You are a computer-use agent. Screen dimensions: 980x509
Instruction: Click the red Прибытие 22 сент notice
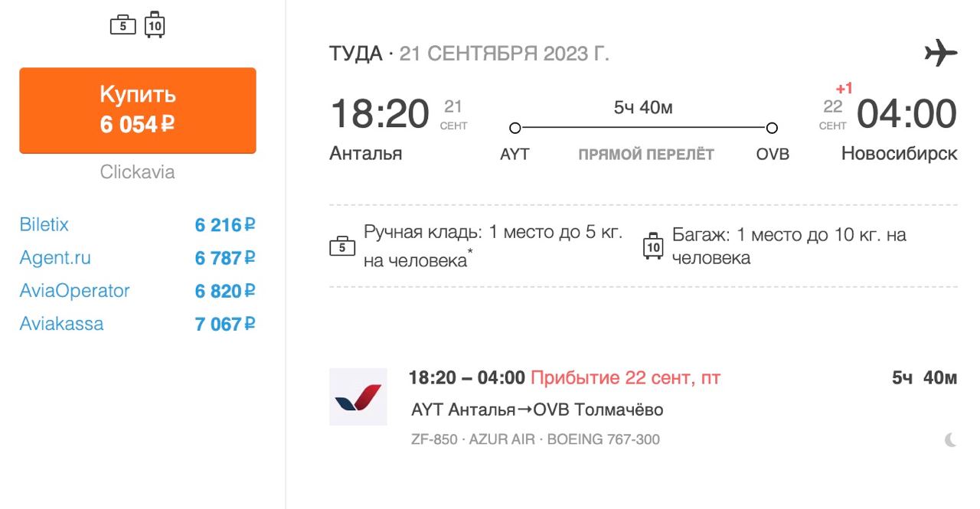[x=626, y=377]
